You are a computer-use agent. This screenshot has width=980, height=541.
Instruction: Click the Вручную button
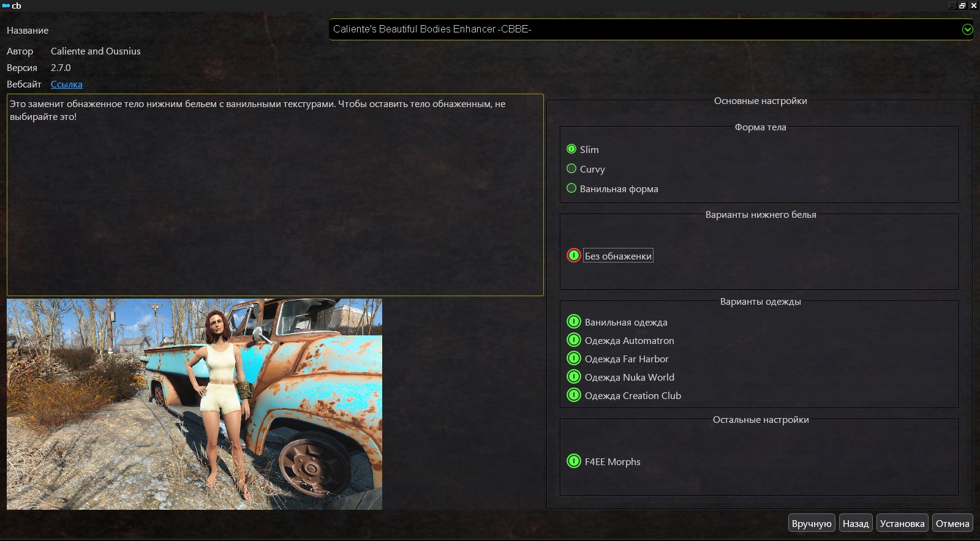812,523
